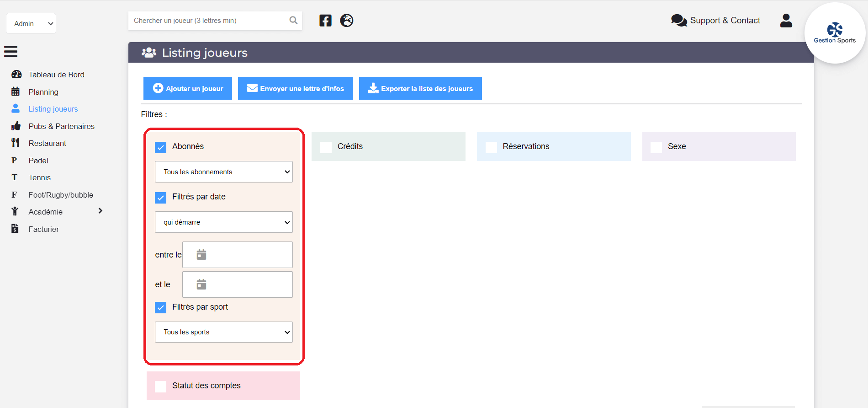Open the 'qui démarre' dropdown
Viewport: 868px width, 408px height.
click(x=224, y=222)
